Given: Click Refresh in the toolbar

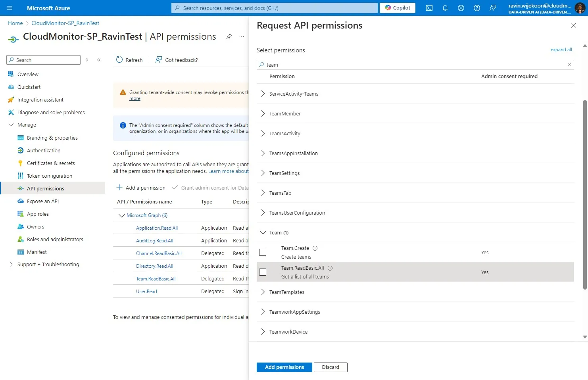Looking at the screenshot, I should point(129,60).
